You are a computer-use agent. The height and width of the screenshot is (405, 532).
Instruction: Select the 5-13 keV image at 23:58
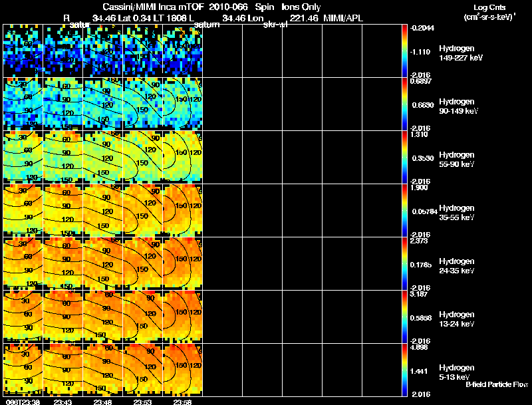pos(182,370)
